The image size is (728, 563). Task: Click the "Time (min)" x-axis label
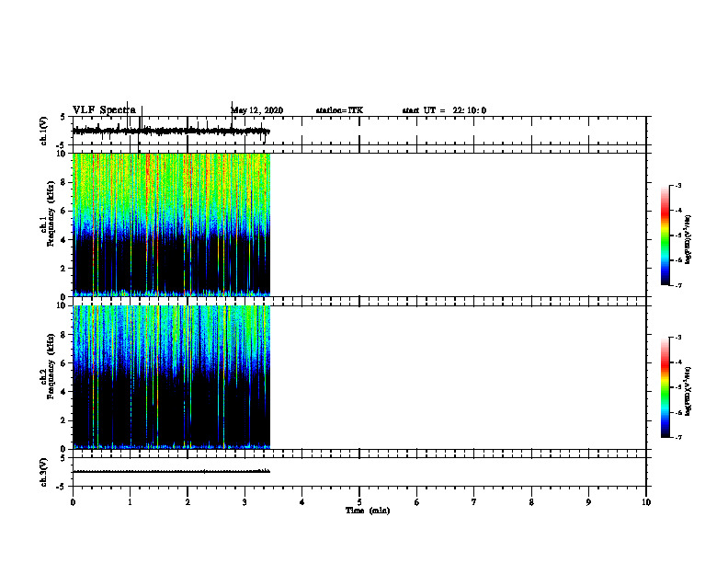click(x=368, y=511)
